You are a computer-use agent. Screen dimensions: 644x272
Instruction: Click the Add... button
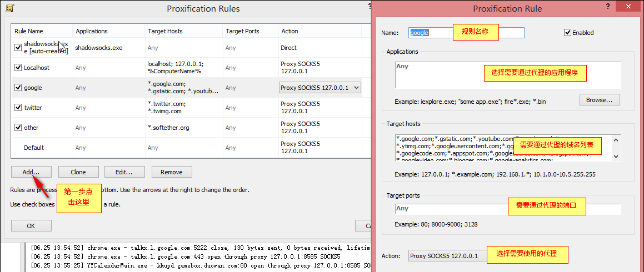pyautogui.click(x=31, y=172)
